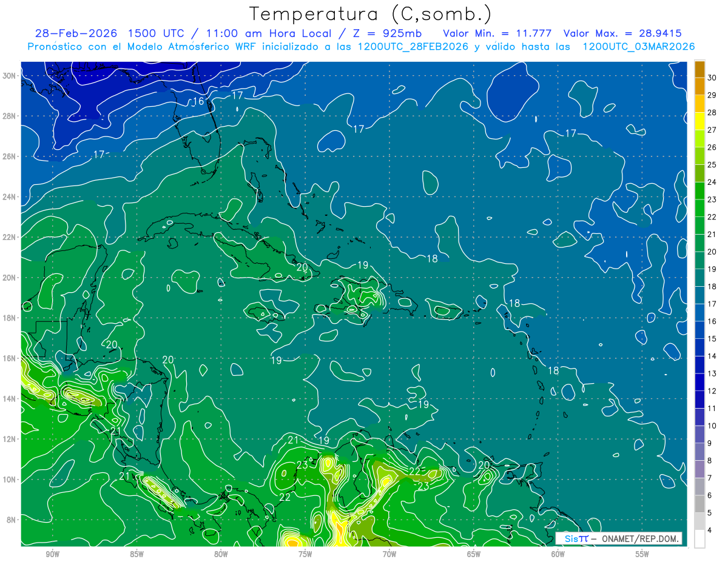Image resolution: width=728 pixels, height=562 pixels.
Task: Click the '20N' latitude axis label
Action: coord(10,278)
